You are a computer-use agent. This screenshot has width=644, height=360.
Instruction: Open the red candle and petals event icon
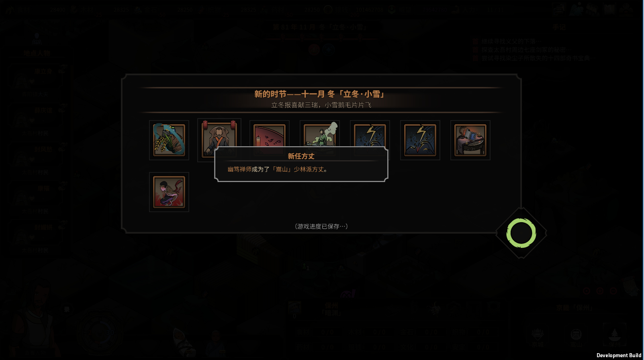tap(270, 134)
